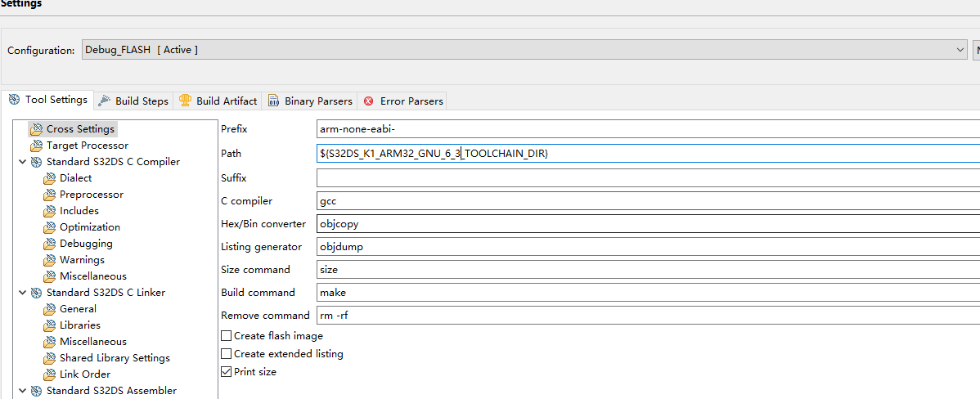Viewport: 980px width, 399px height.
Task: Click the Build command text field
Action: tap(646, 293)
